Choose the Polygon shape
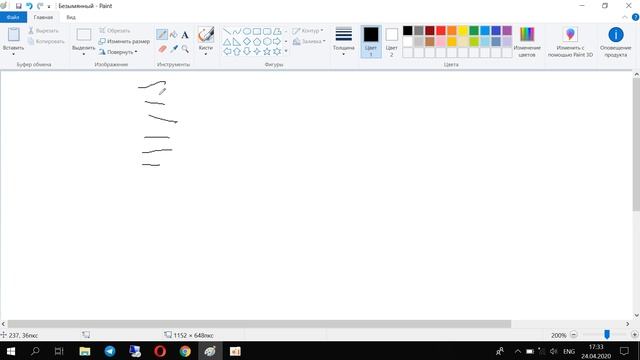640x360 pixels. tap(277, 31)
